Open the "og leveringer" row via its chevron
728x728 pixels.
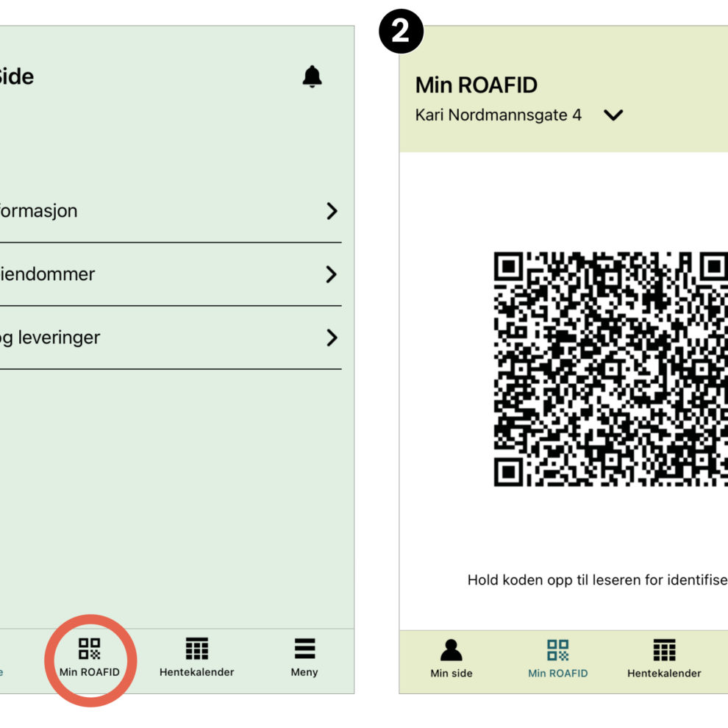point(332,338)
